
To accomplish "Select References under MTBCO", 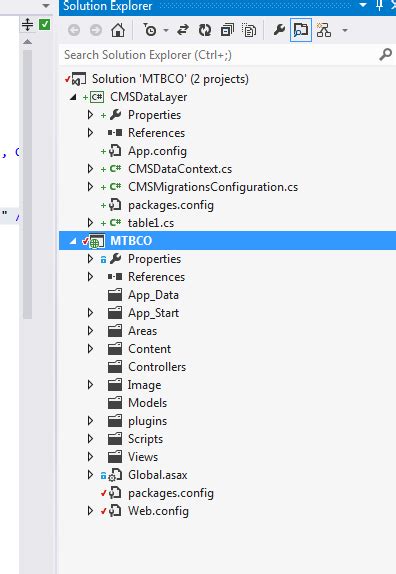I will (x=156, y=277).
